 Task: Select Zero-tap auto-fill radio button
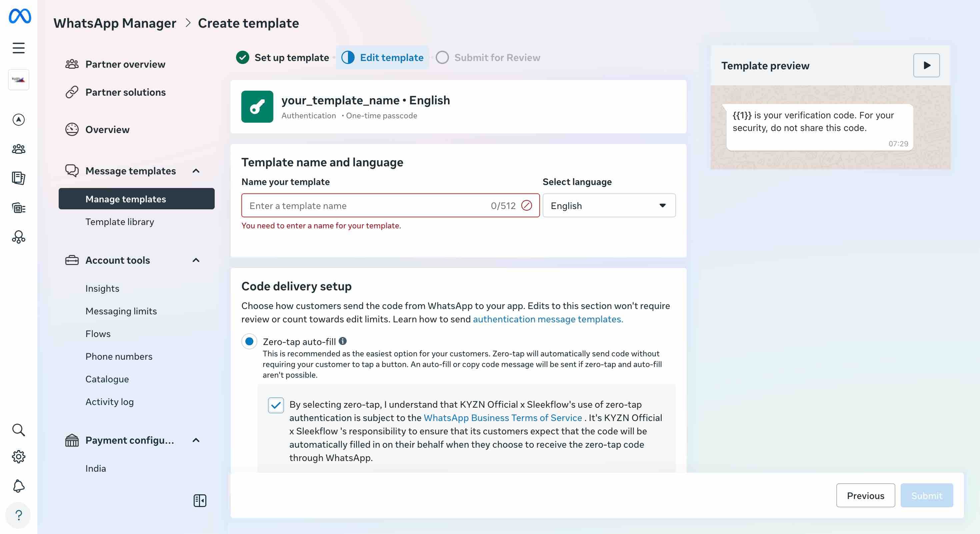[x=250, y=342]
